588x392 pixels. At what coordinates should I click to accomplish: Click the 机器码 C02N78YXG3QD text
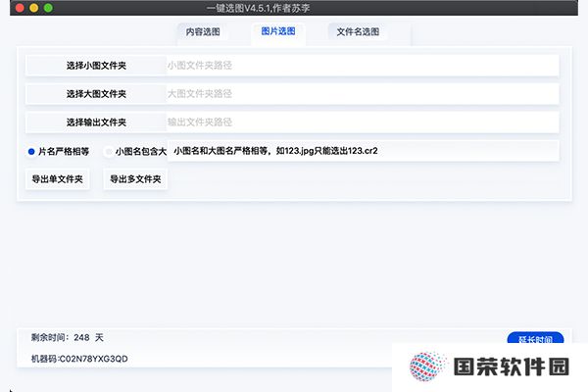tap(79, 359)
